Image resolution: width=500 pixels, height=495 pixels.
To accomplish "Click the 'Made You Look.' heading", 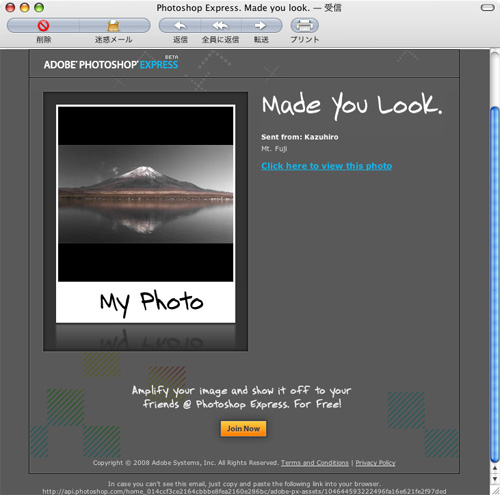I will click(x=352, y=105).
